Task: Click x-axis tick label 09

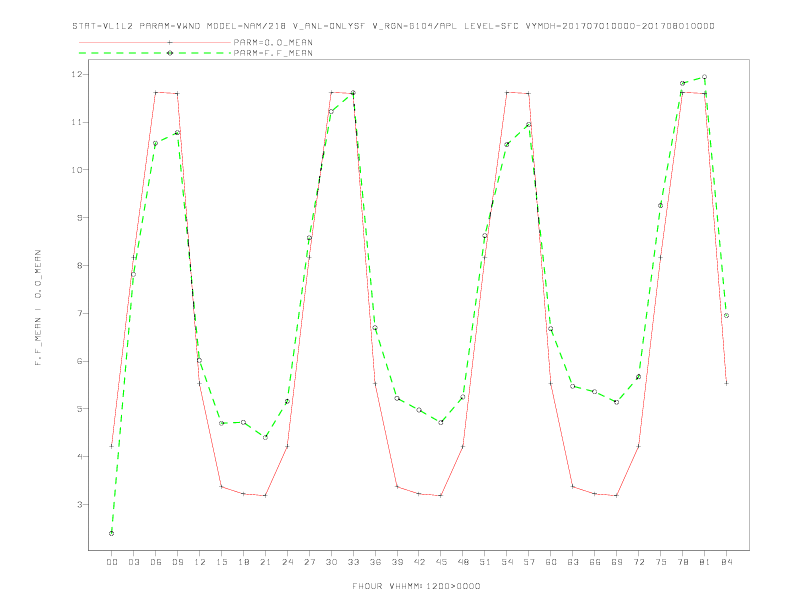Action: click(177, 562)
